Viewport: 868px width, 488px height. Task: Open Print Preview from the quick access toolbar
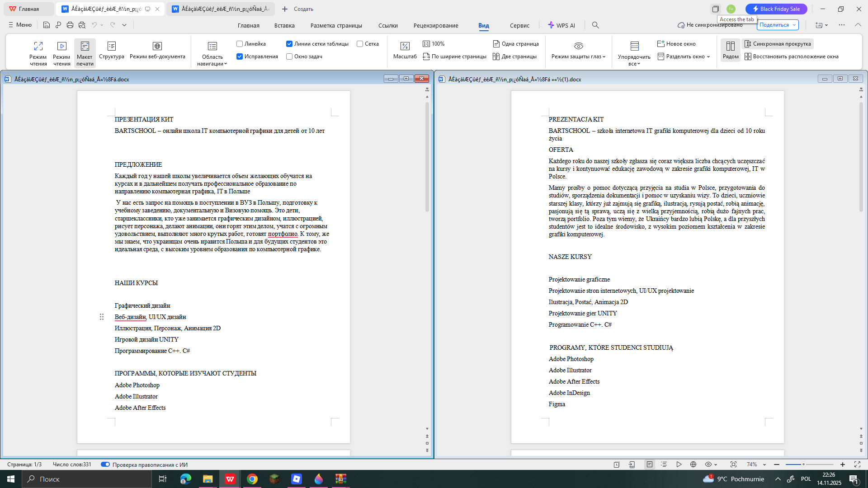coord(82,25)
